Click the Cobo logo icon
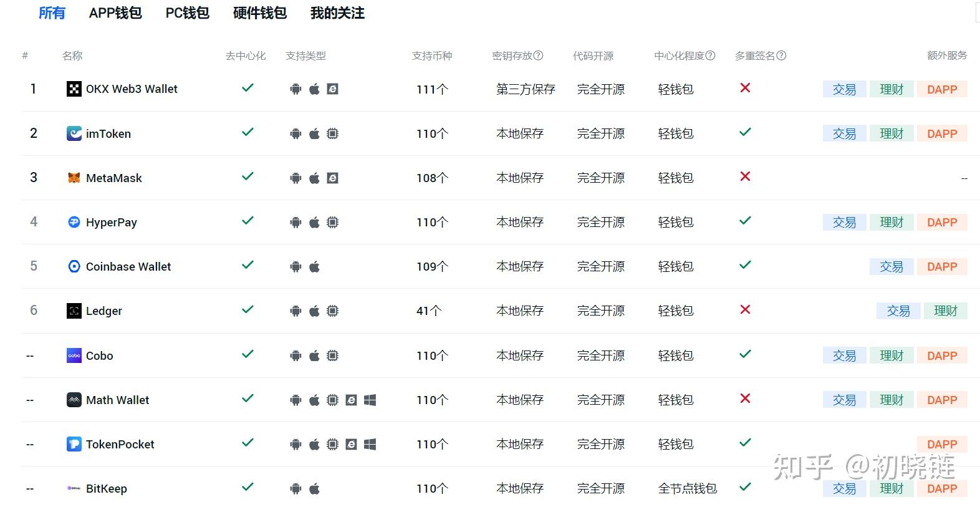Viewport: 980px width, 507px height. 74,355
